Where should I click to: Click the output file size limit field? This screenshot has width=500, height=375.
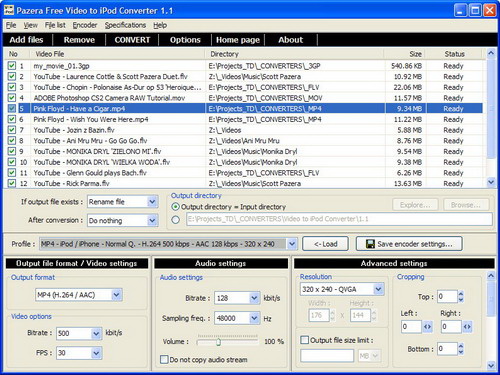pyautogui.click(x=327, y=356)
